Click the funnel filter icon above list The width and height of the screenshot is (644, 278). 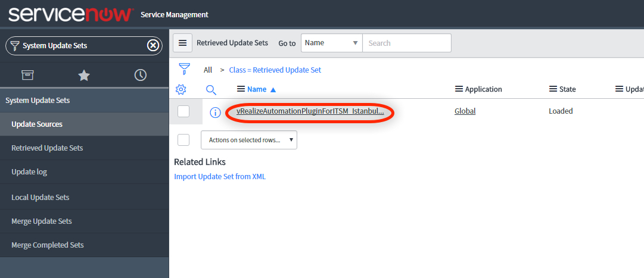[185, 69]
